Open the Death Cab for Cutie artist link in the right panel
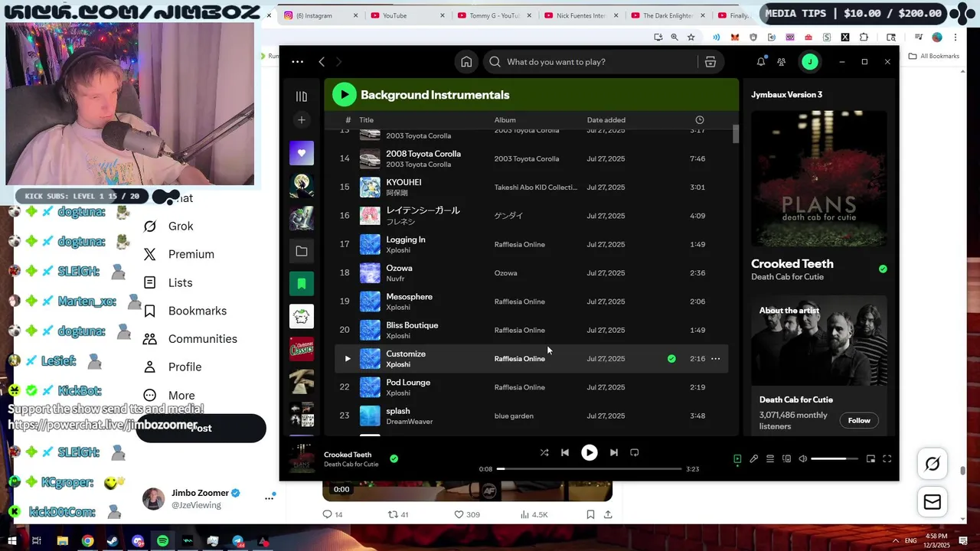 tap(787, 277)
